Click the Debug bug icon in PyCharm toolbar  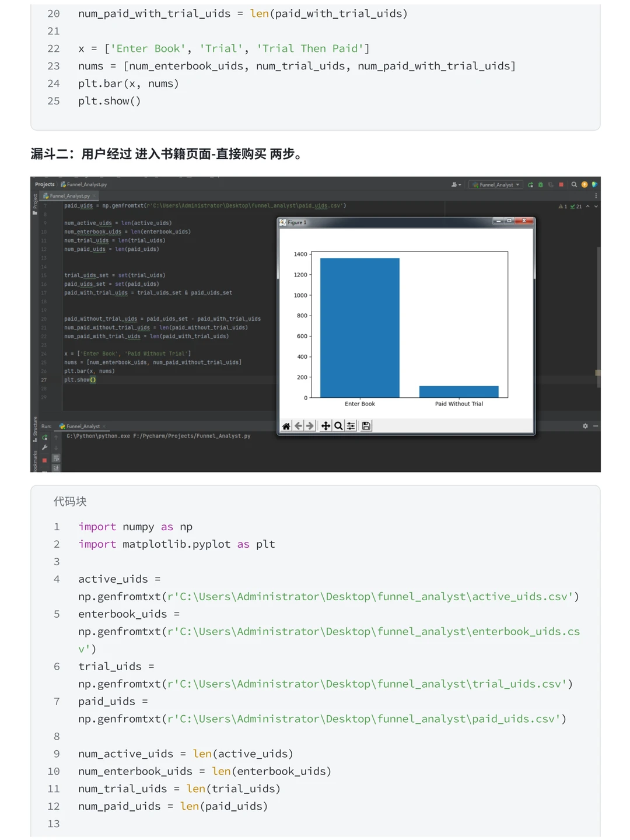click(541, 185)
